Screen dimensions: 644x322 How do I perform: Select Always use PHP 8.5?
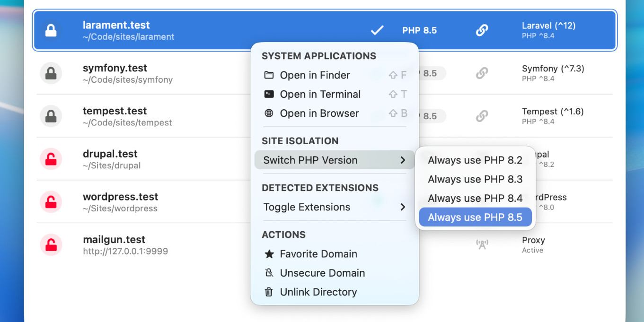475,217
